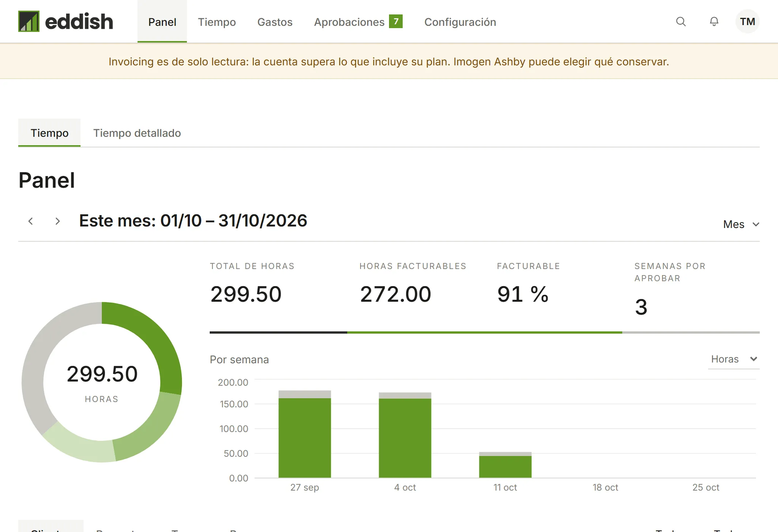Viewport: 778px width, 532px height.
Task: Select the Tiempo sub-tab
Action: pos(49,133)
